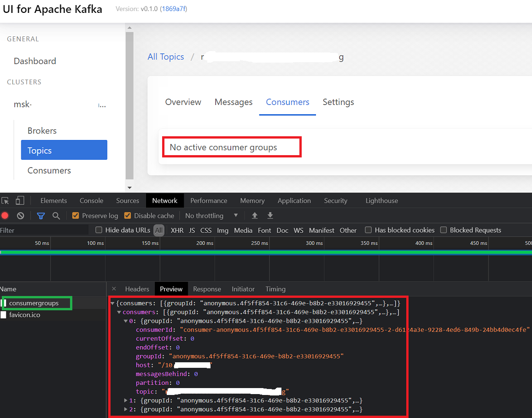Collapse the consumers array in Preview
Viewport: 532px width, 418px height.
tap(119, 312)
